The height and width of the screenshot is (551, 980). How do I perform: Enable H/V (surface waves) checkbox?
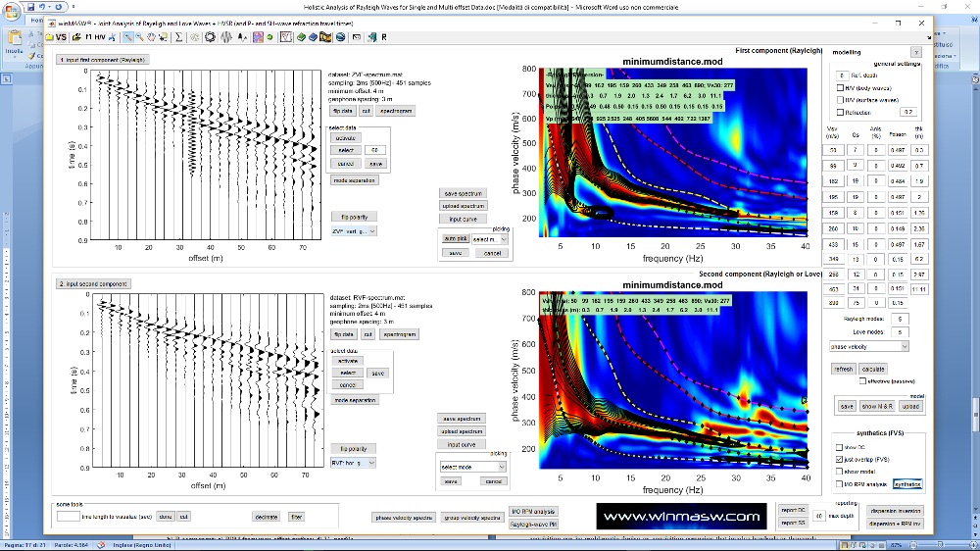840,100
